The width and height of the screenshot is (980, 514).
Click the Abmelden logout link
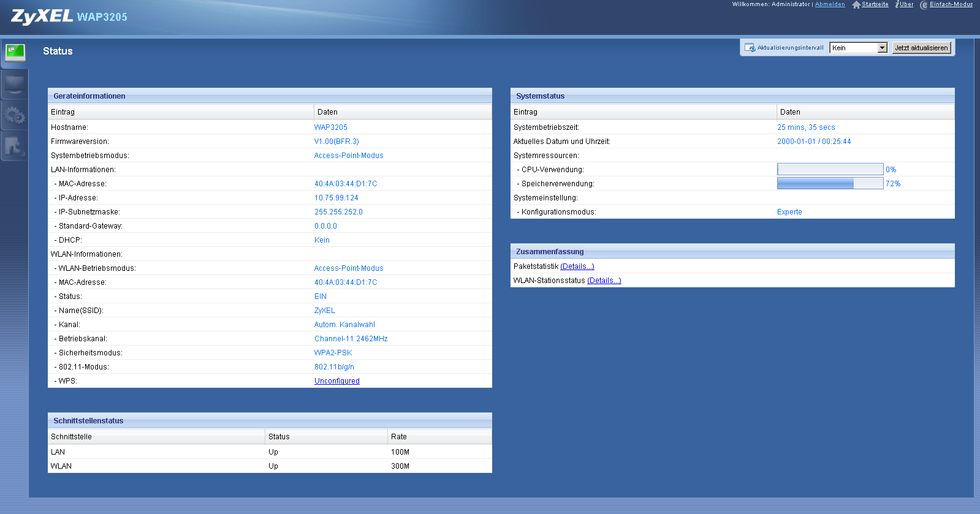tap(830, 4)
